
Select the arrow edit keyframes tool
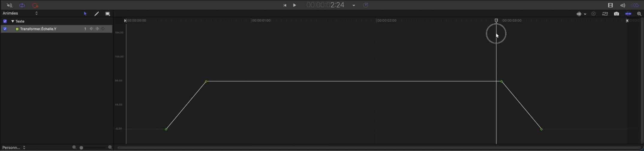[x=85, y=14]
